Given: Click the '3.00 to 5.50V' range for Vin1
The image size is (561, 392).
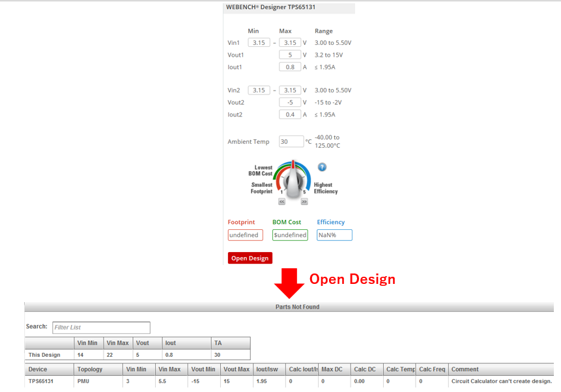Looking at the screenshot, I should click(x=333, y=42).
